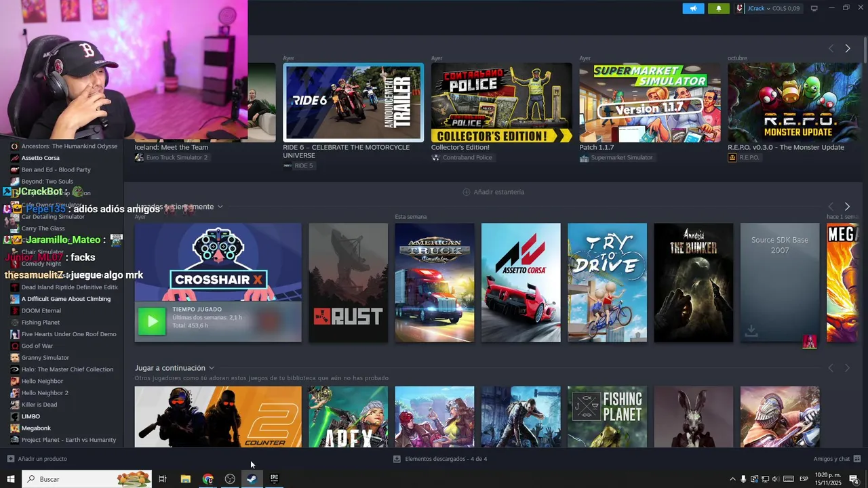Open Contraband Police Collector's Edition news card
Viewport: 868px width, 488px height.
(502, 102)
